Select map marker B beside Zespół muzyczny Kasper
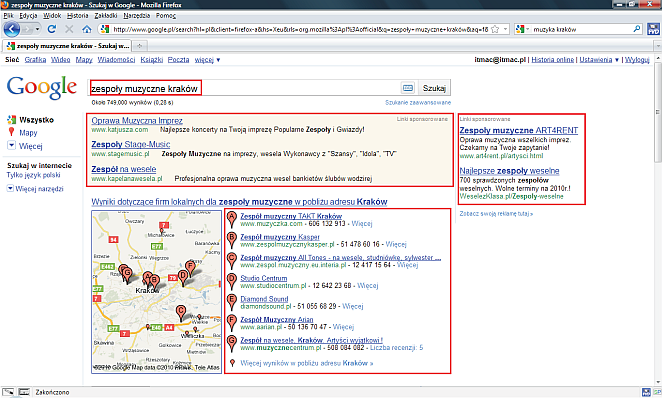 [x=231, y=240]
